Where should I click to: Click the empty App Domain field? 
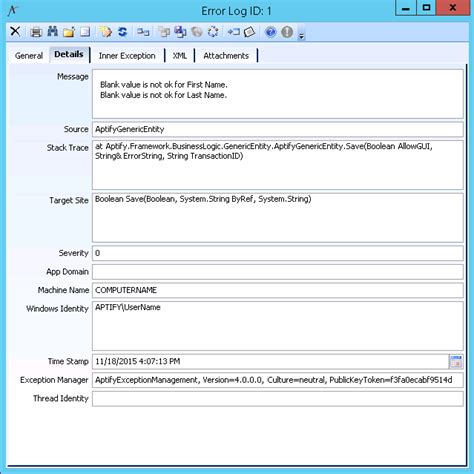[x=278, y=272]
